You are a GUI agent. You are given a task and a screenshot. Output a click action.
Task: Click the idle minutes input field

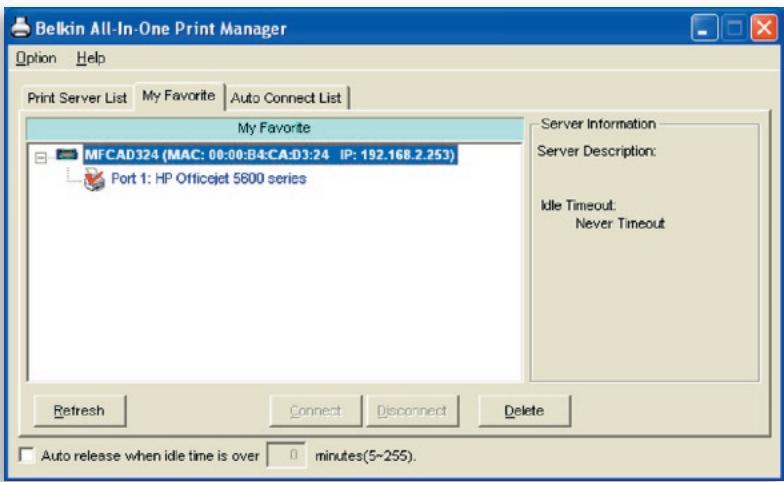[x=286, y=455]
